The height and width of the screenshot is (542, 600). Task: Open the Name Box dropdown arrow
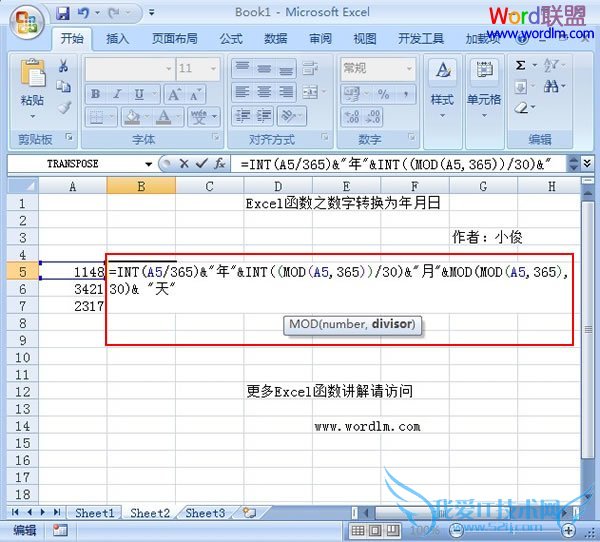coord(148,164)
